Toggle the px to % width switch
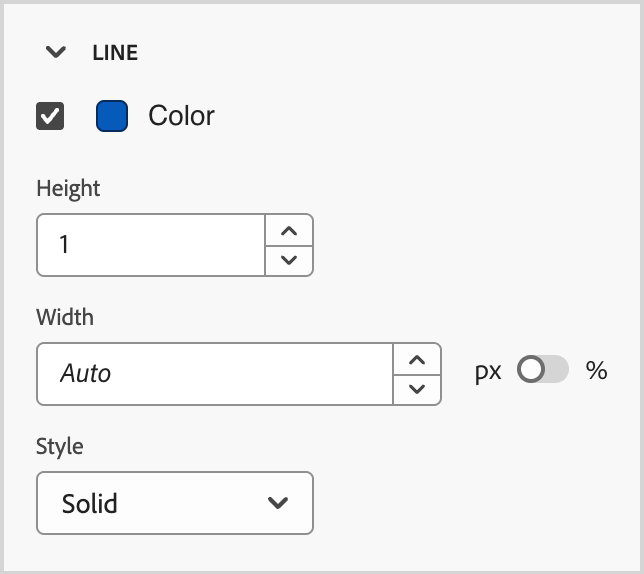The image size is (644, 574). 543,371
